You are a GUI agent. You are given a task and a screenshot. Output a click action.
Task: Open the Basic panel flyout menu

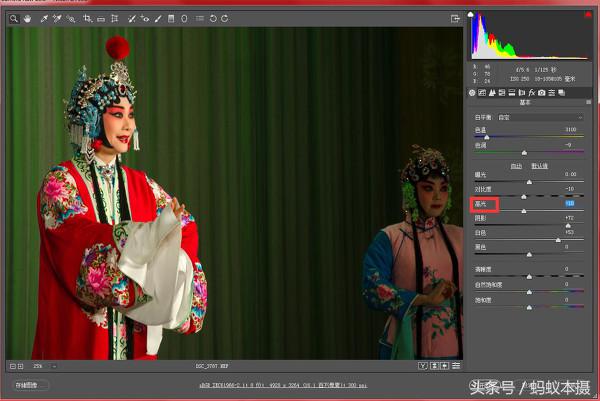tap(589, 102)
